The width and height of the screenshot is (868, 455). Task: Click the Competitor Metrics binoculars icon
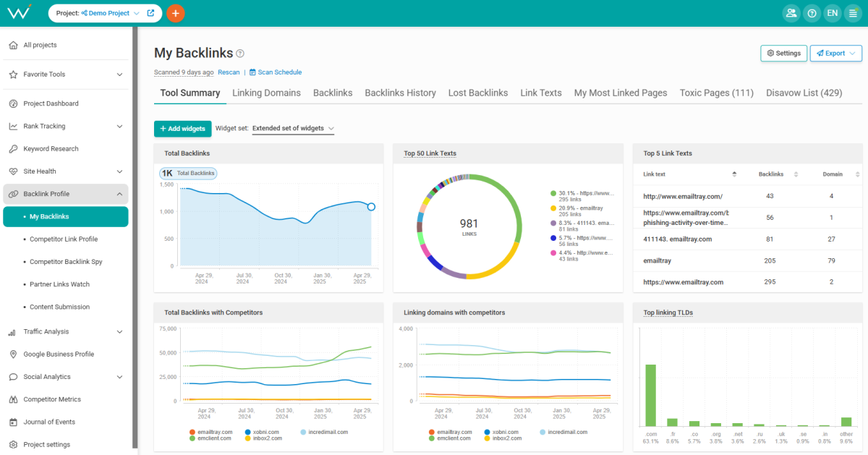[13, 399]
